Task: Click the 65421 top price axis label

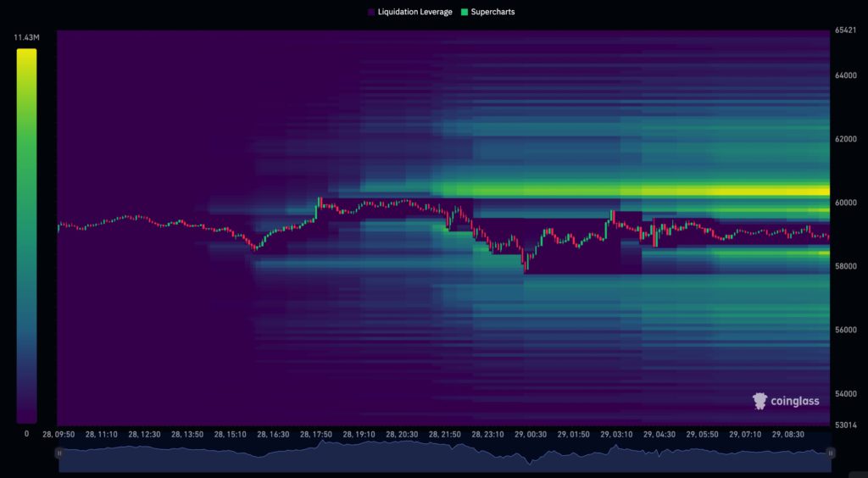Action: (x=846, y=31)
